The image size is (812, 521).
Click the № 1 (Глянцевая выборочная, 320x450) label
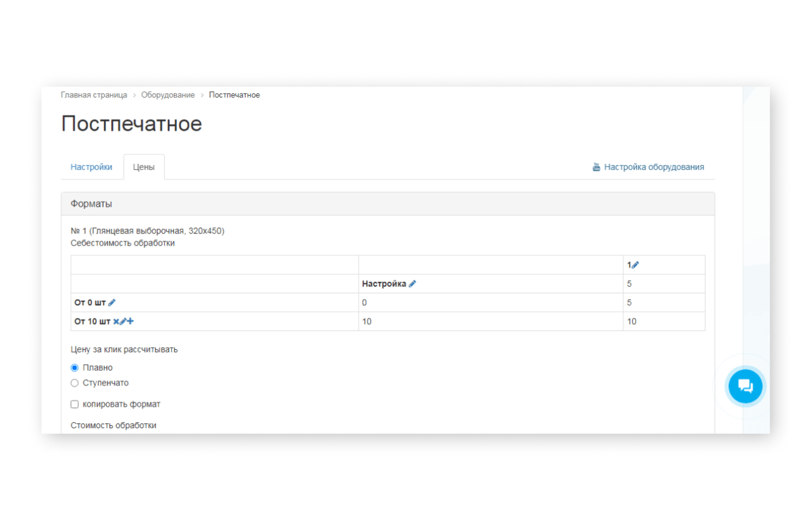point(148,231)
